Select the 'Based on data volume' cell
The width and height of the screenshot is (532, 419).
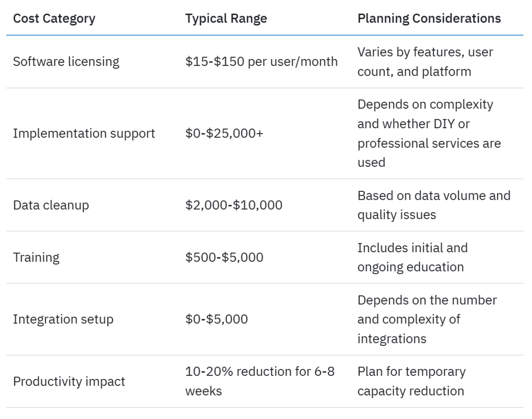[x=434, y=206]
